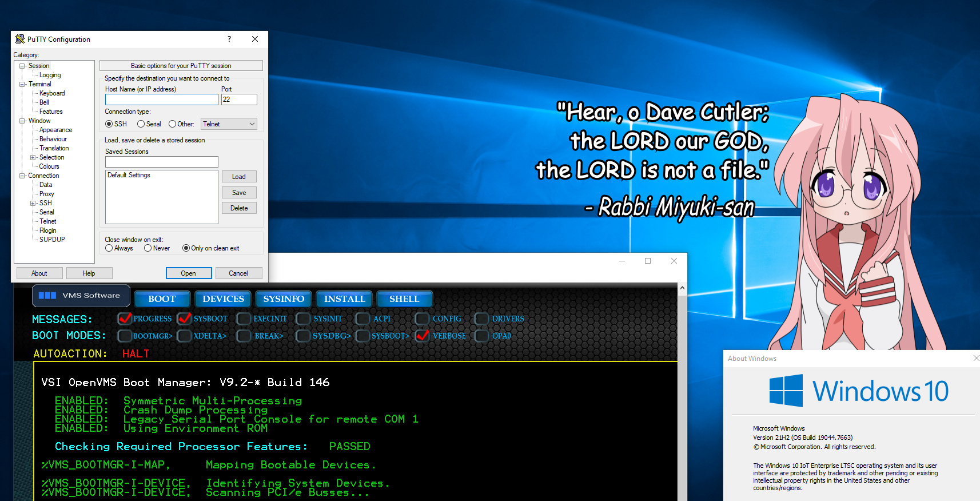Toggle the SYSBOOT messages checkbox
The height and width of the screenshot is (501, 980).
[184, 319]
